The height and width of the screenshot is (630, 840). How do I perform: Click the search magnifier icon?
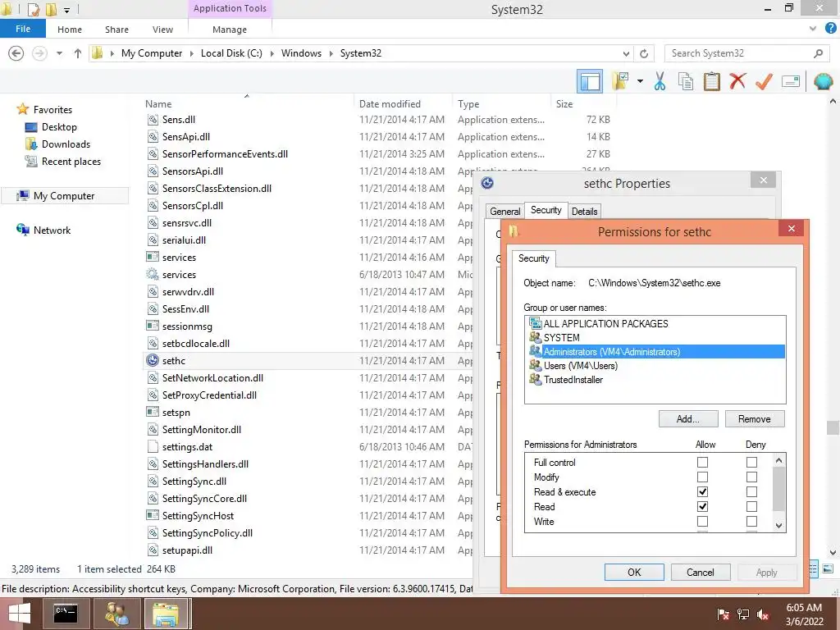tap(818, 53)
